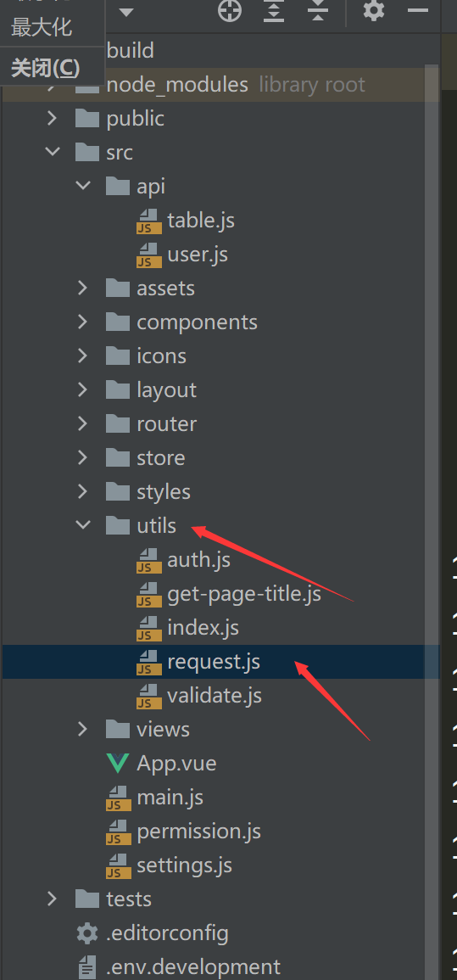Screen dimensions: 457x980
Task: Collapse the src folder
Action: coord(53,152)
